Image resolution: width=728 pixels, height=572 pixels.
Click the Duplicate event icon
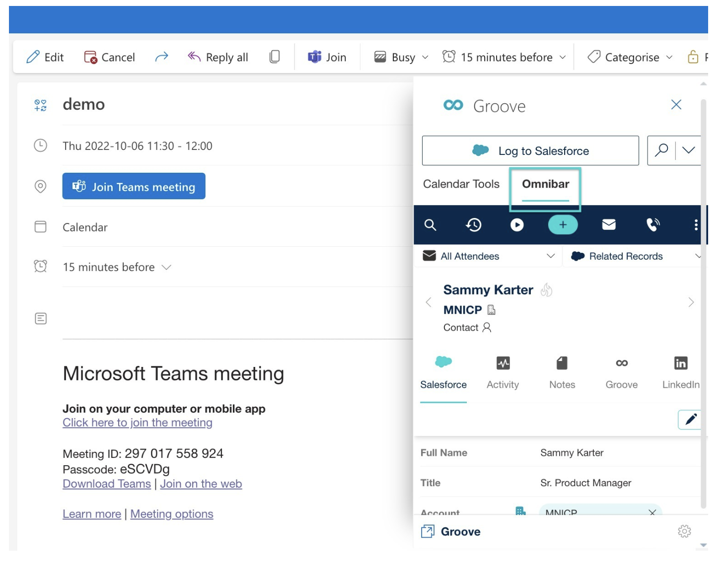[x=275, y=57]
